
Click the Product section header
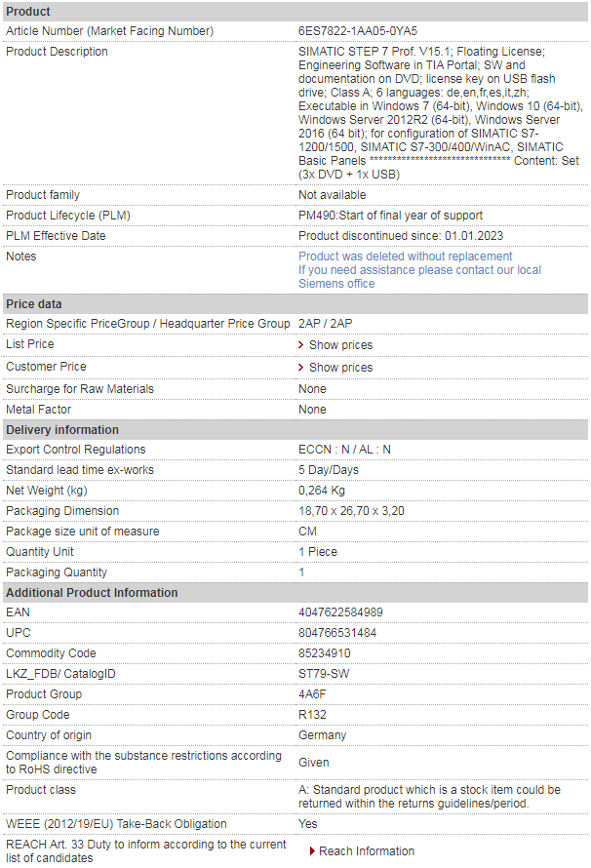click(x=295, y=12)
